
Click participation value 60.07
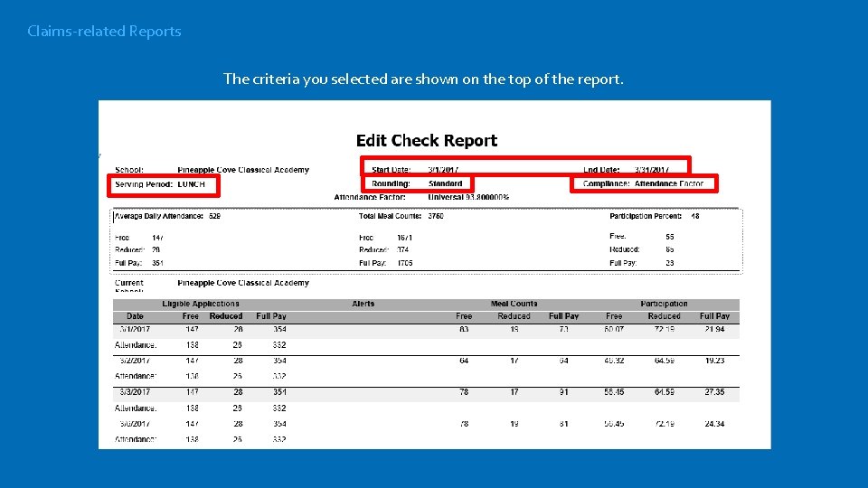click(x=614, y=329)
